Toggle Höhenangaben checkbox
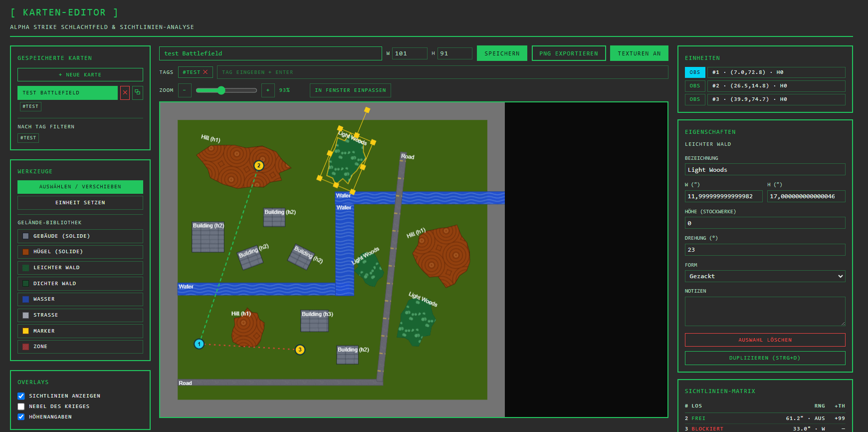Screen dimensions: 868x432 tap(21, 417)
